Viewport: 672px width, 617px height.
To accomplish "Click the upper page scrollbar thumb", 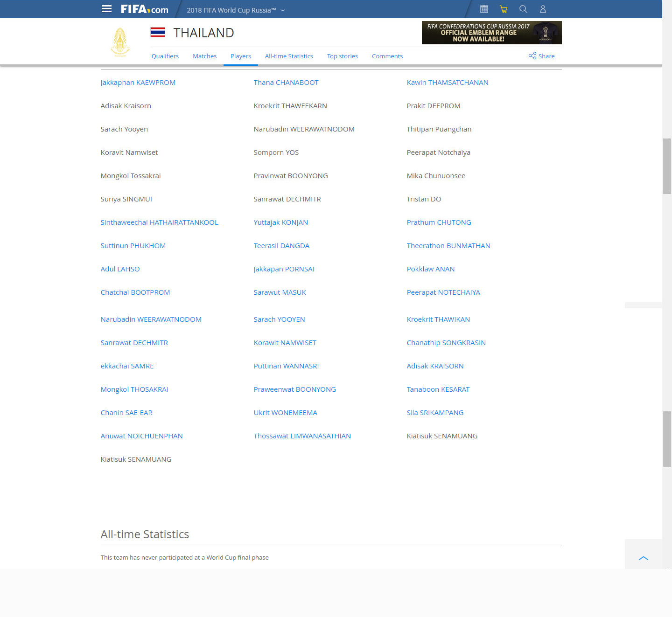I will (x=667, y=166).
